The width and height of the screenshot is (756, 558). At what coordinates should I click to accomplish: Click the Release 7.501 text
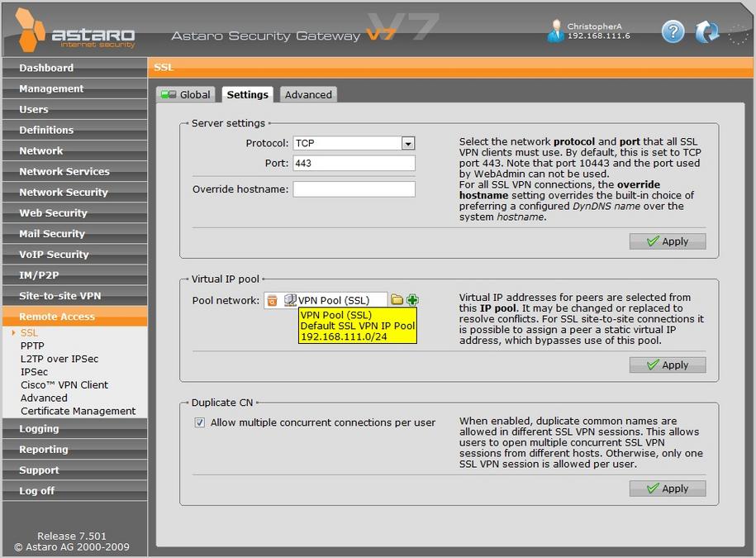point(72,536)
